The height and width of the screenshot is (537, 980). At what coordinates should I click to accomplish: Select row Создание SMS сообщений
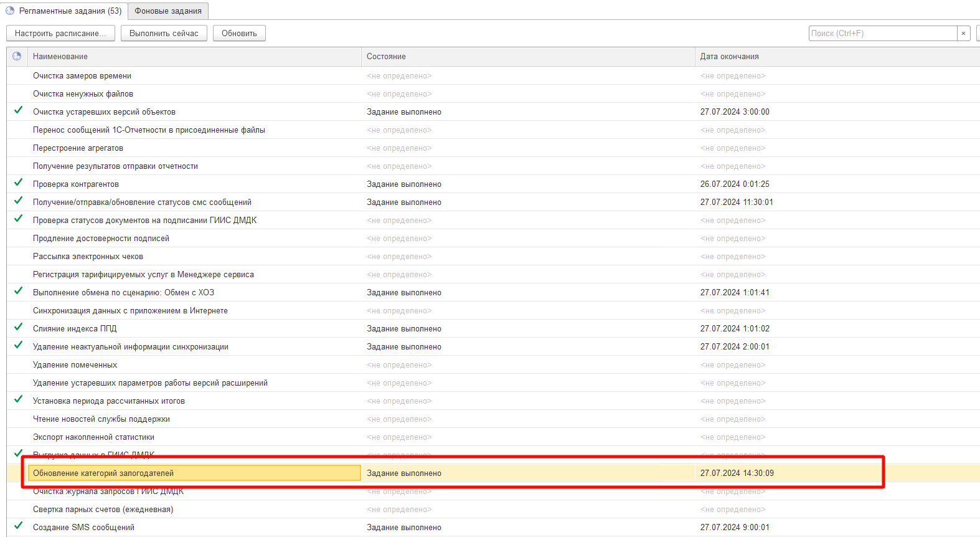pyautogui.click(x=493, y=527)
